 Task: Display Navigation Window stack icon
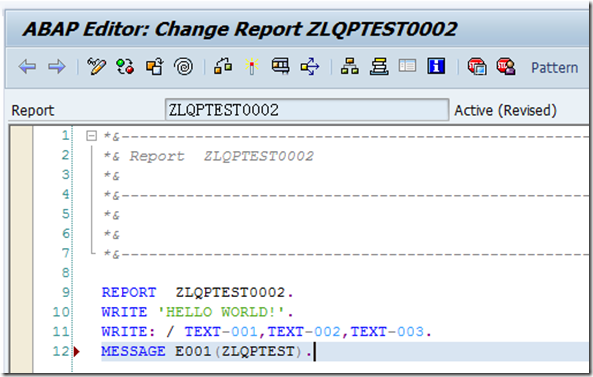[379, 67]
